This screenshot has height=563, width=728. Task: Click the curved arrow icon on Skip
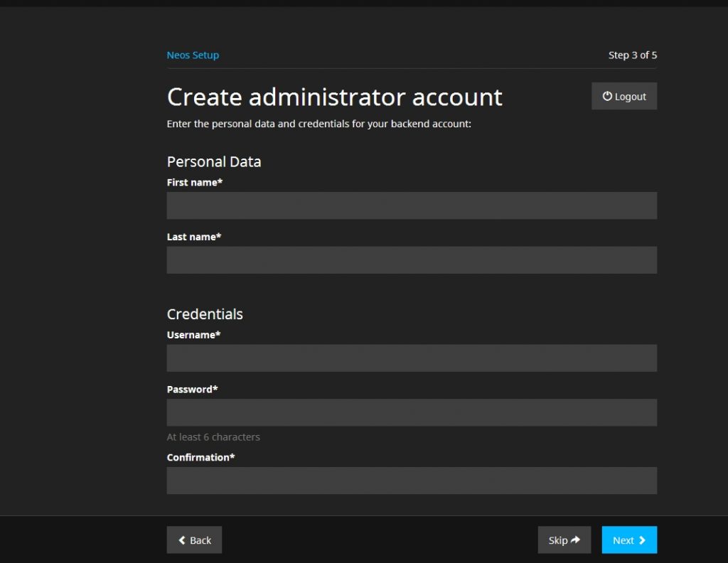click(576, 540)
